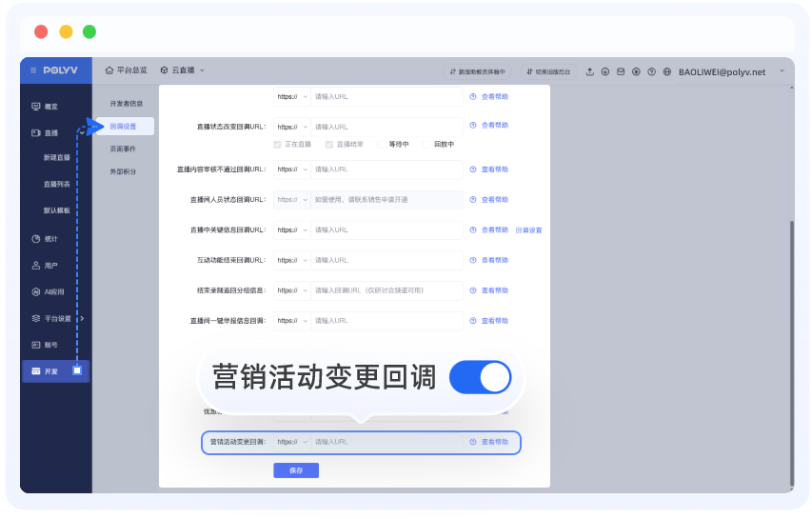The width and height of the screenshot is (812, 519).
Task: Select 页面事件 in the developer submenu
Action: 124,149
